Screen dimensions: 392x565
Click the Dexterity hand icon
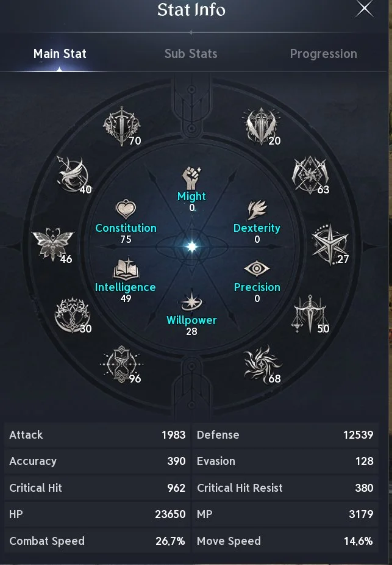pos(257,210)
